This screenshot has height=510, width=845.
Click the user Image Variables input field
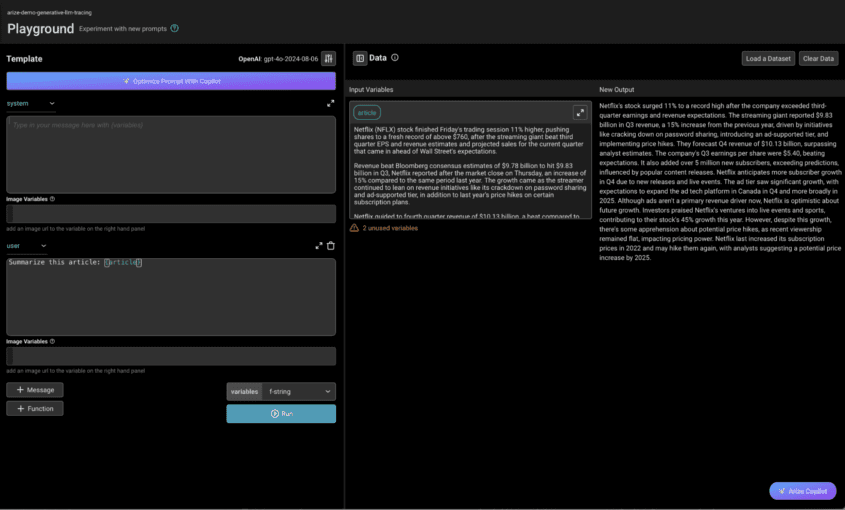(x=171, y=356)
